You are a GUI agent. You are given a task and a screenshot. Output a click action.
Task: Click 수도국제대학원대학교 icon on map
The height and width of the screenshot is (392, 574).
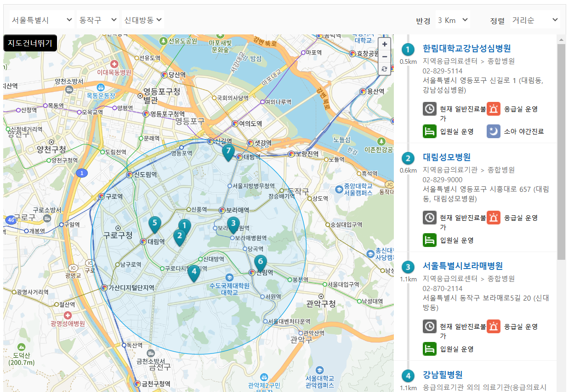pyautogui.click(x=229, y=278)
